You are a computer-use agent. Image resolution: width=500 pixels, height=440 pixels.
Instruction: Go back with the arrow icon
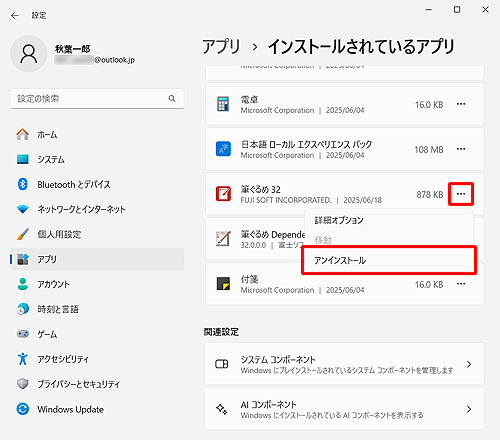click(x=15, y=15)
